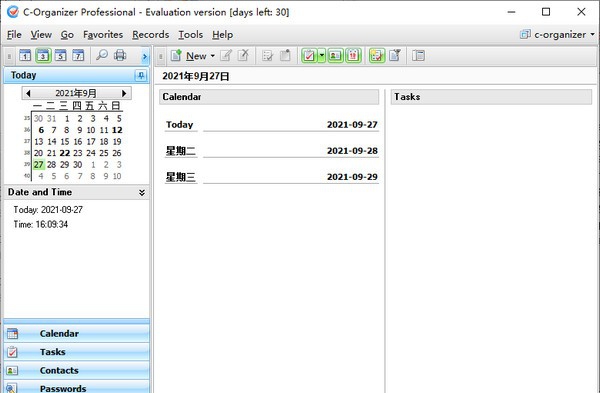Pin the Today panel

pyautogui.click(x=141, y=75)
